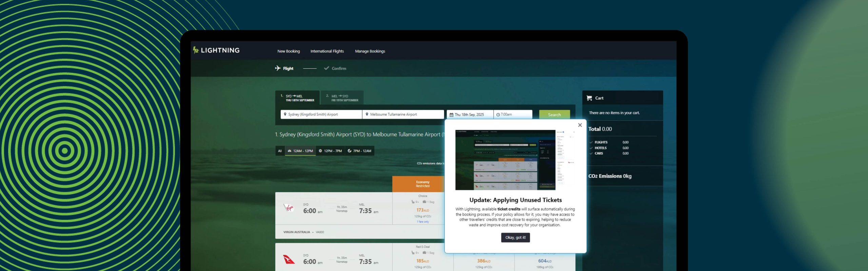This screenshot has width=868, height=271.
Task: Open International Flights menu item
Action: [x=327, y=51]
